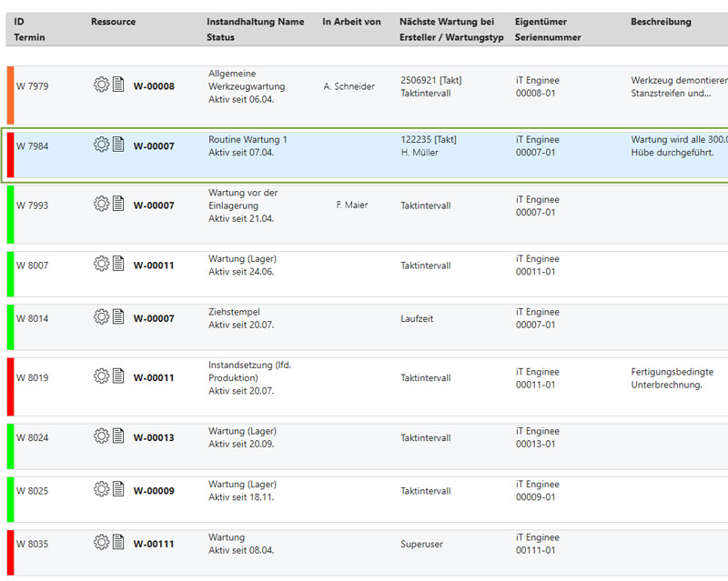Click the gear icon in row W 7979
This screenshot has width=728, height=581.
101,85
